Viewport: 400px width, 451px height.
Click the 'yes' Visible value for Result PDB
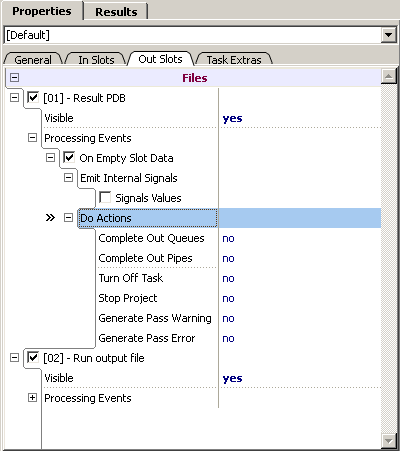click(x=232, y=118)
